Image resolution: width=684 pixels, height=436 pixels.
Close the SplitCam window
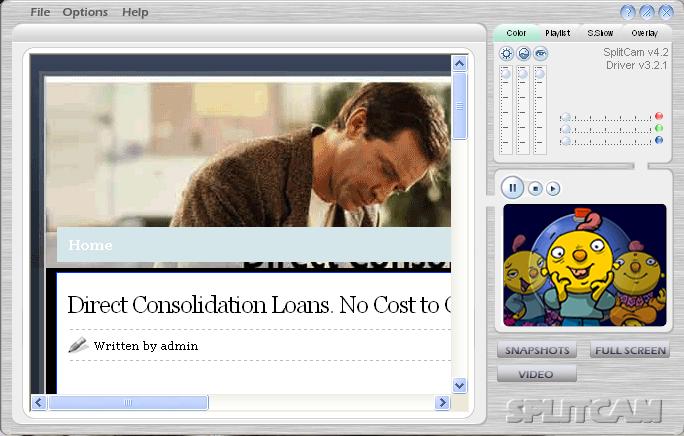pos(666,12)
